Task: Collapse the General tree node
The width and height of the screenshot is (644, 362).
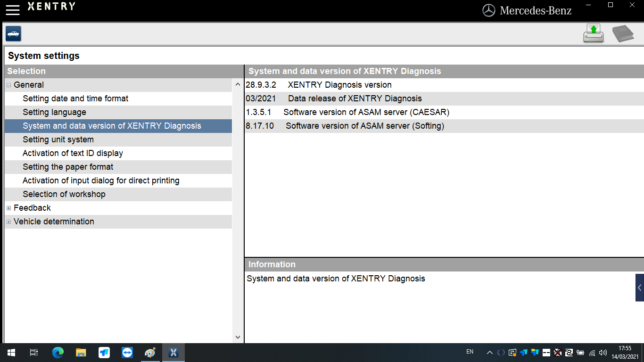Action: click(x=9, y=85)
